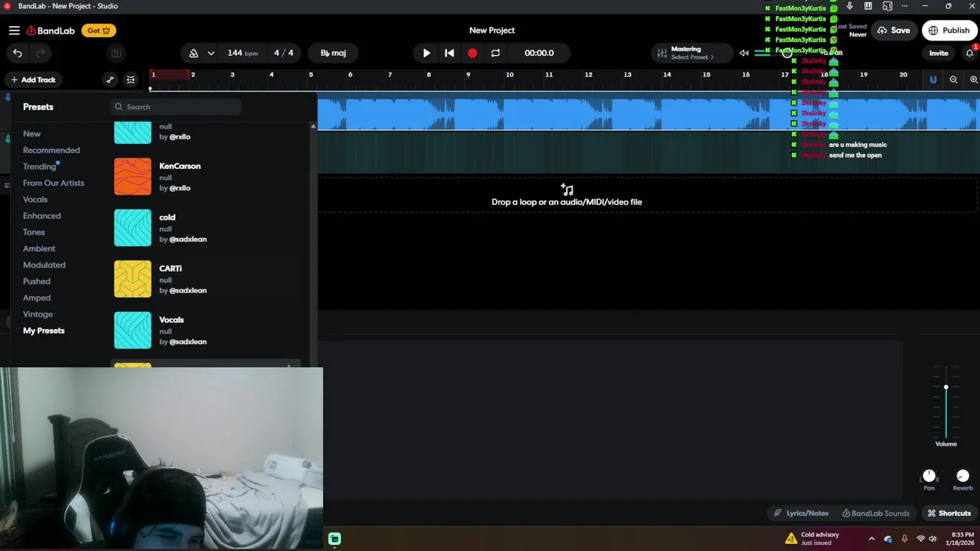Open browser microphone permission icon
The image size is (980, 551).
tap(849, 6)
